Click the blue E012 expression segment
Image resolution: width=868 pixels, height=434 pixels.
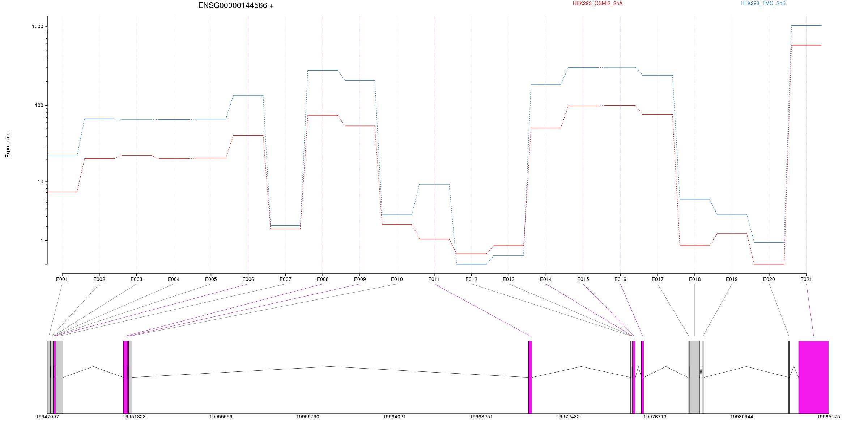click(x=471, y=264)
